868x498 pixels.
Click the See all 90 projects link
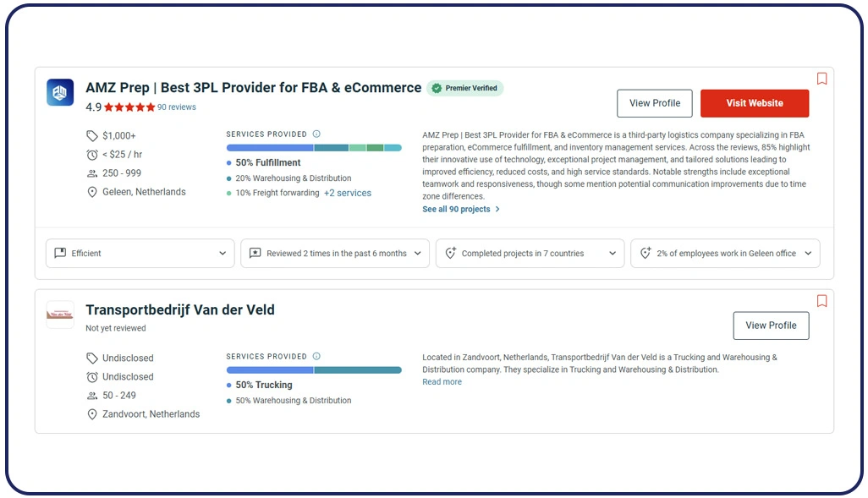click(457, 209)
